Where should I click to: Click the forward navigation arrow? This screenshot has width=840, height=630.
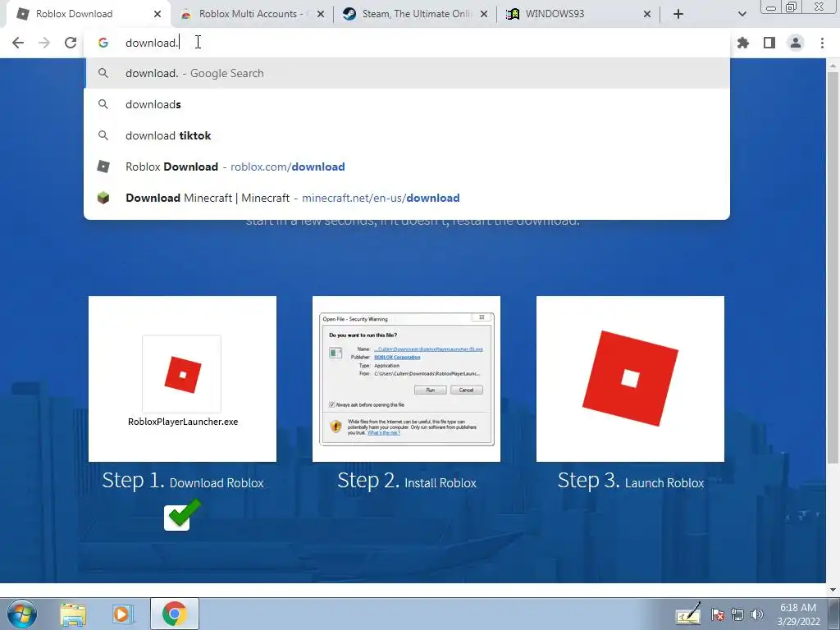coord(44,43)
